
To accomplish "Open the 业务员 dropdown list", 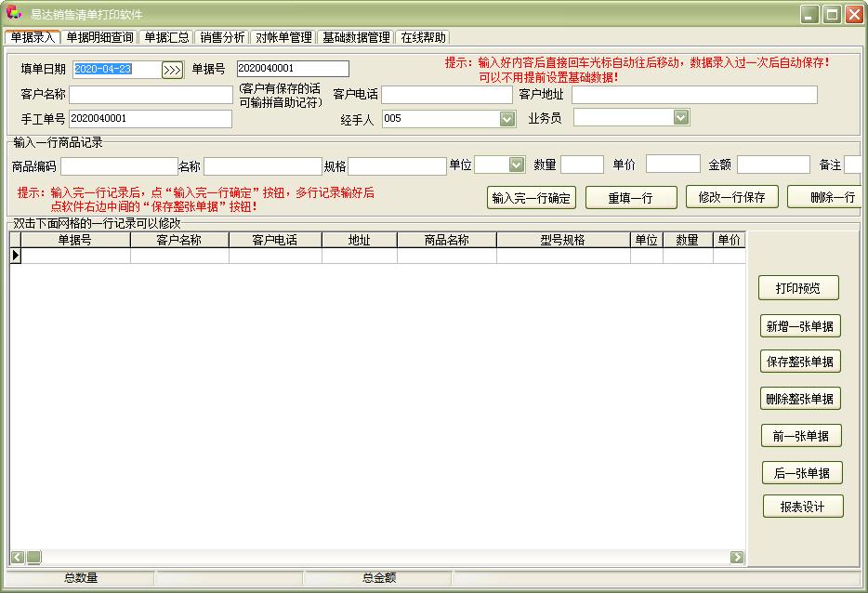I will 681,117.
